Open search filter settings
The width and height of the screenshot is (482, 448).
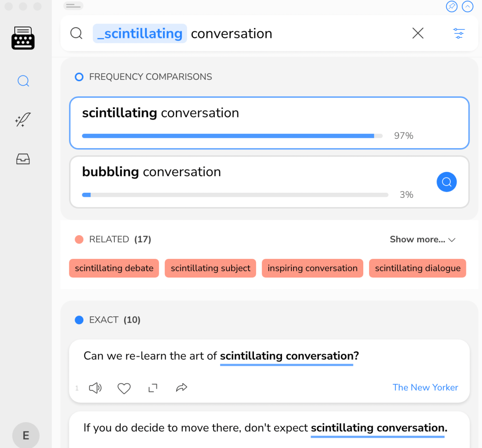point(459,33)
